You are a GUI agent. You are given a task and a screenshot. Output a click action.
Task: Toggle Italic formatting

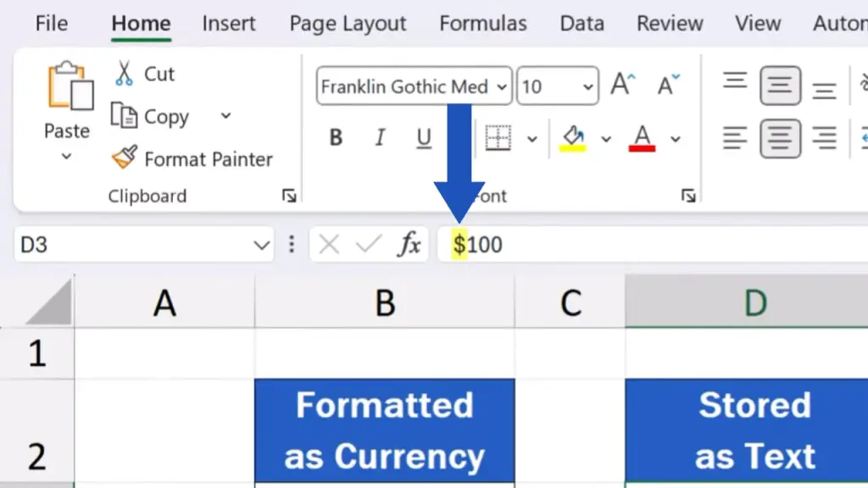(x=380, y=138)
